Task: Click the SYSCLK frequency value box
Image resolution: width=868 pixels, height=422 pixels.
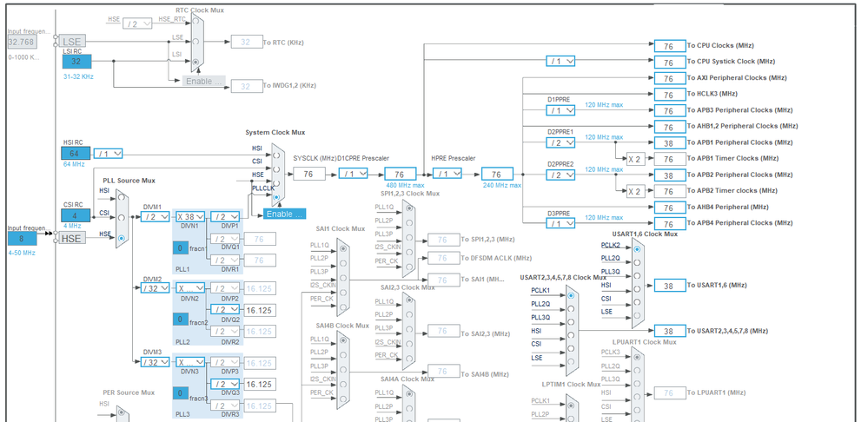Action: point(308,174)
